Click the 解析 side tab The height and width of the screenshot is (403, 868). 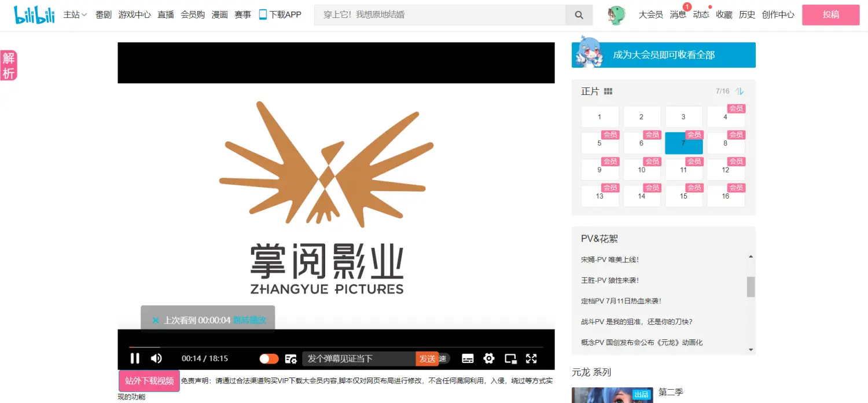(9, 65)
